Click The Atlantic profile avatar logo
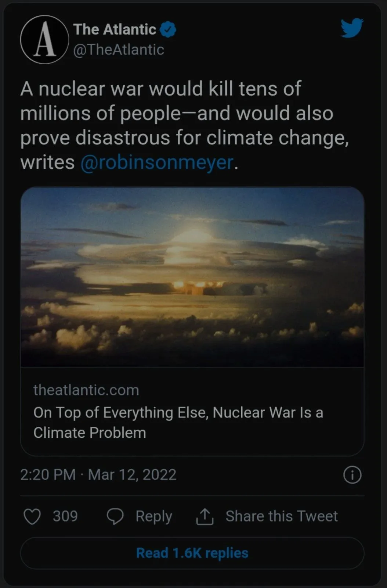The height and width of the screenshot is (588, 387). click(44, 40)
